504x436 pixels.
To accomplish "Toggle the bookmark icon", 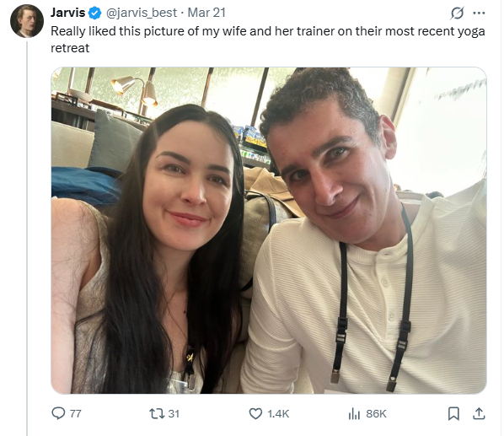I will pyautogui.click(x=453, y=413).
